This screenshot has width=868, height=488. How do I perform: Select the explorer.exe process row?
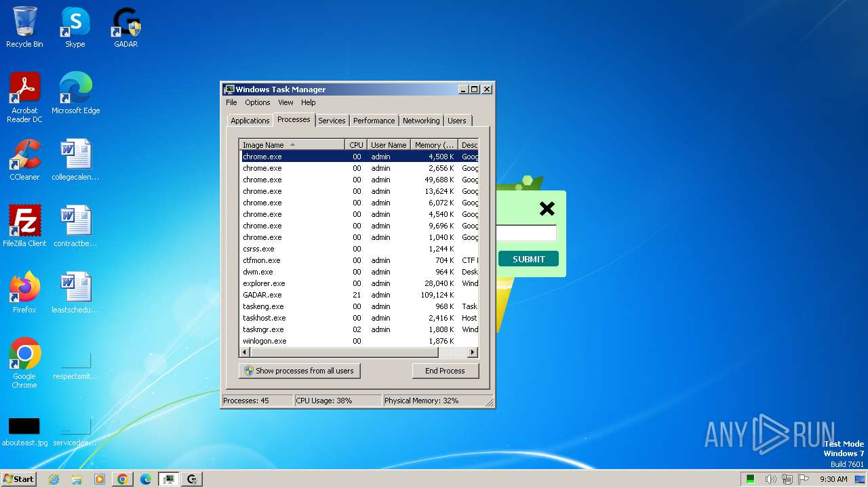[359, 283]
